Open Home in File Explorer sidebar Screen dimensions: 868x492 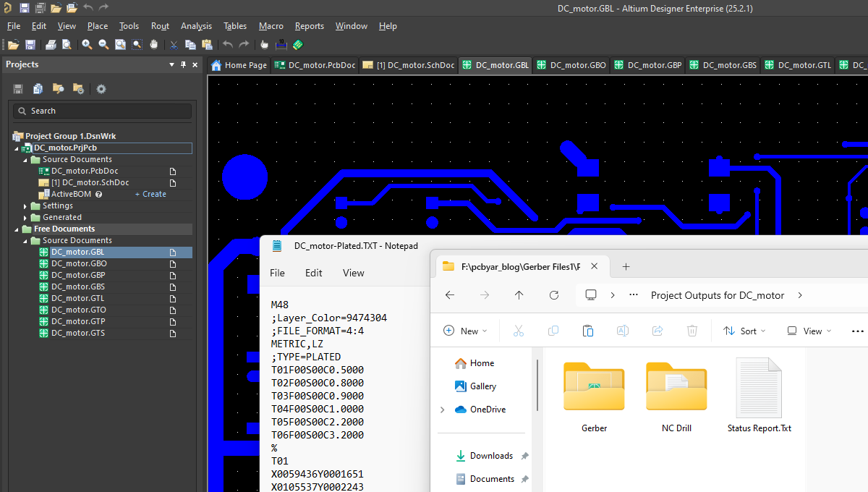pos(475,363)
